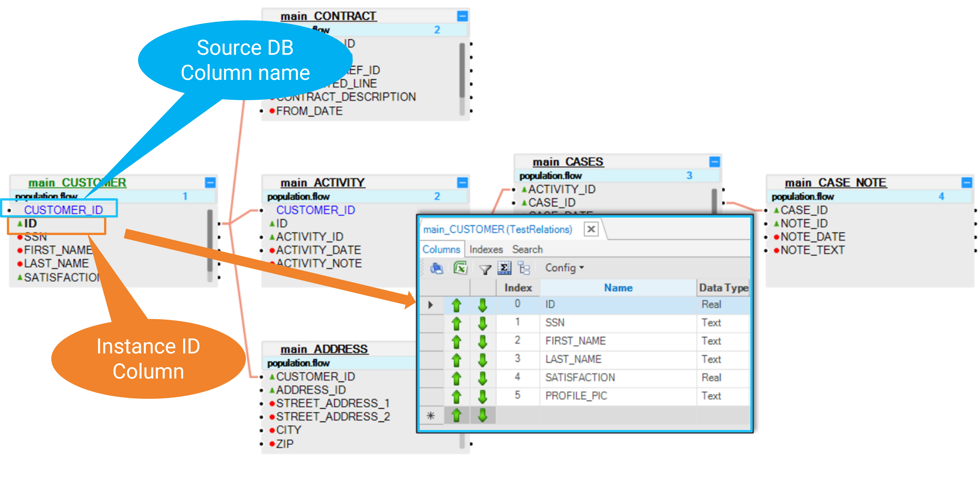This screenshot has width=980, height=484.
Task: Collapse the main_ACTIVITY table box
Action: (462, 183)
